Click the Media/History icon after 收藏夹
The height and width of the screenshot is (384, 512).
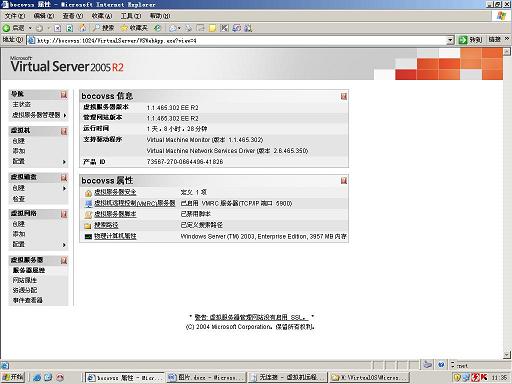(157, 28)
